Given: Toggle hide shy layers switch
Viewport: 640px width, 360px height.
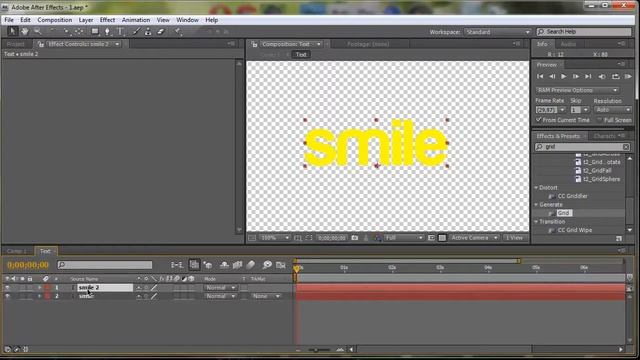Looking at the screenshot, I should tap(224, 265).
